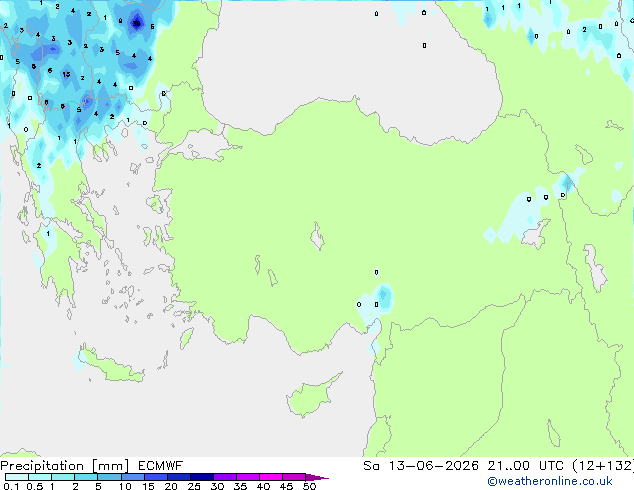Pick the 30–35 mm purple legend swatch
This screenshot has height=490, width=634.
click(x=224, y=477)
